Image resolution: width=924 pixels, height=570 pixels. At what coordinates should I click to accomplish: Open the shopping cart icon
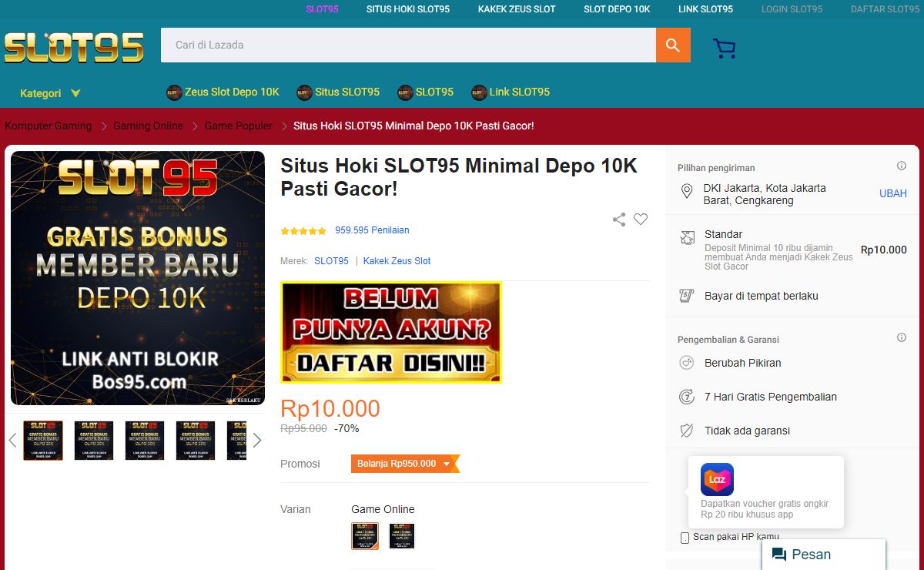tap(725, 49)
